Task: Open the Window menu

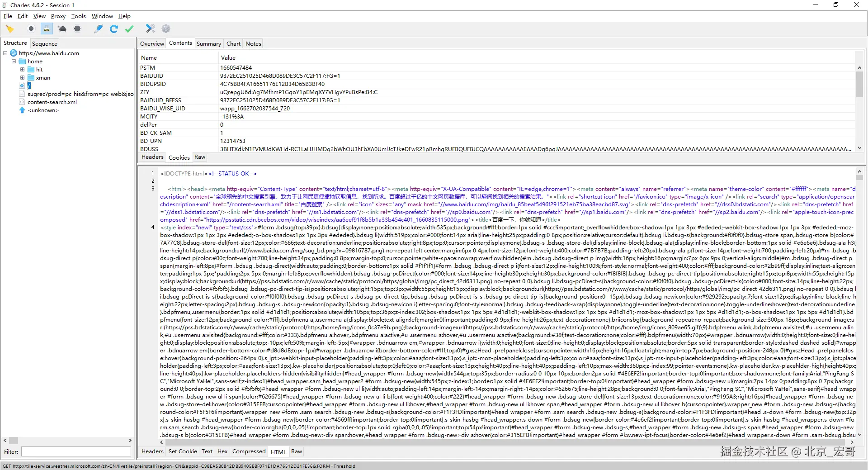Action: (102, 16)
